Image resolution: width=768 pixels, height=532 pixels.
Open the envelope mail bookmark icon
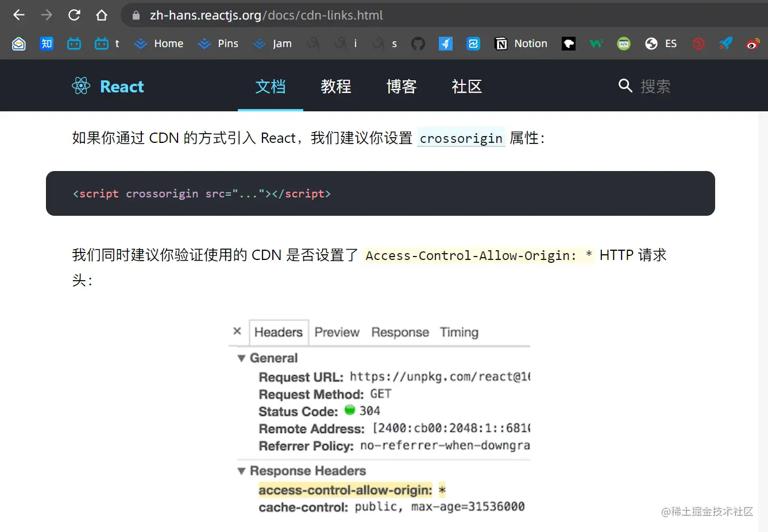click(19, 44)
